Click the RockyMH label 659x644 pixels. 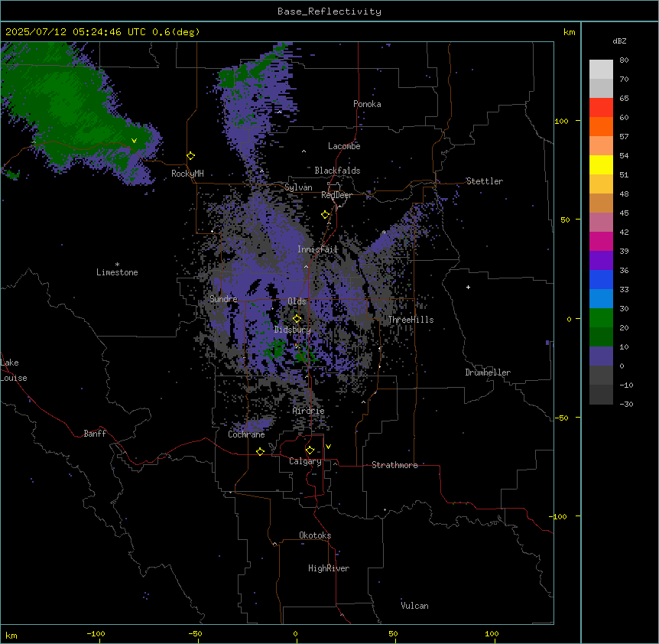tap(187, 174)
